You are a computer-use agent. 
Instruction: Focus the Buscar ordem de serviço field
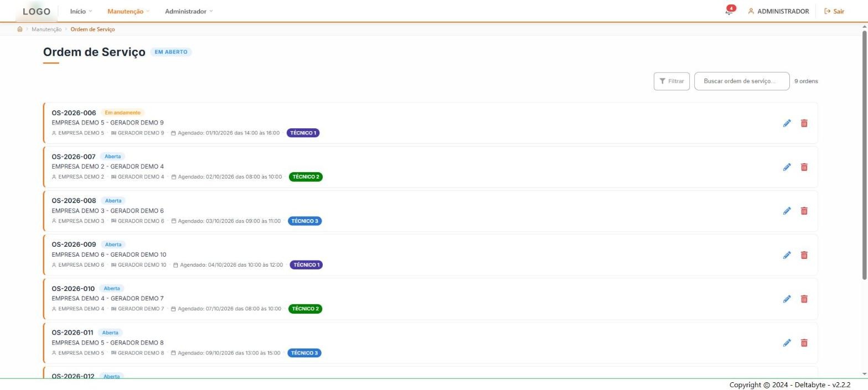click(x=742, y=81)
